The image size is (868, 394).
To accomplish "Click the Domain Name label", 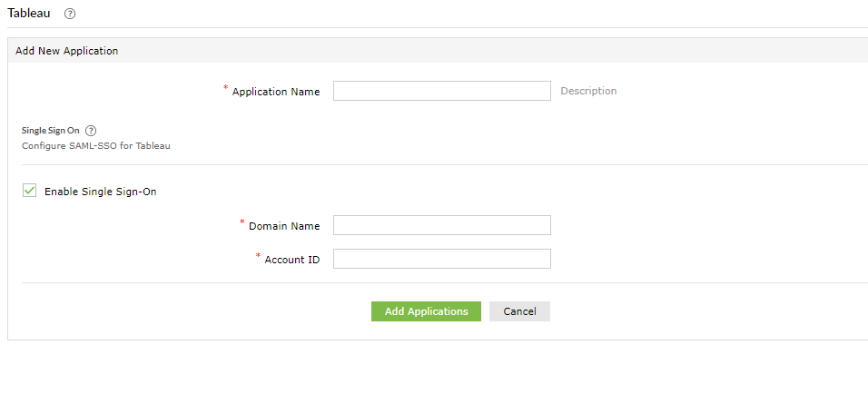I will click(x=284, y=226).
